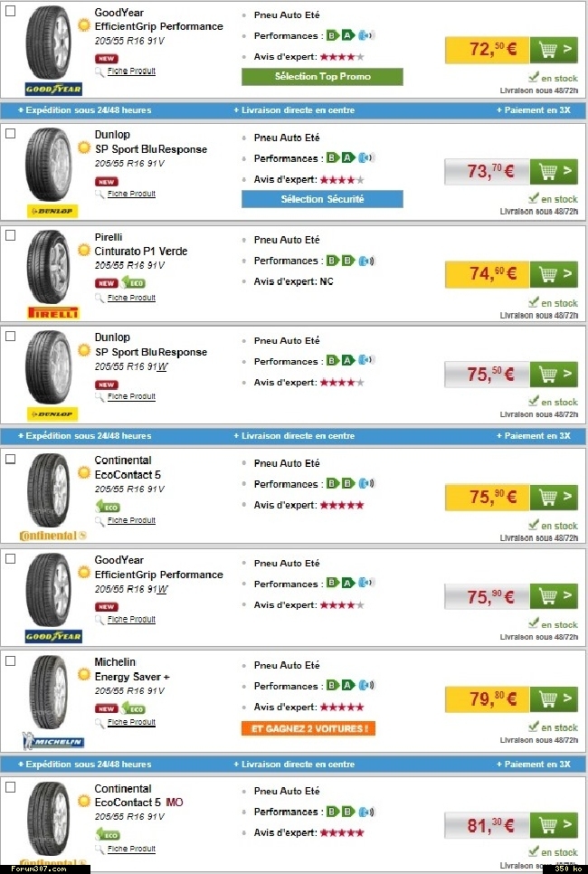Select the Pirelli Cinturato P1 Verde checkbox
The image size is (588, 874).
(x=11, y=235)
